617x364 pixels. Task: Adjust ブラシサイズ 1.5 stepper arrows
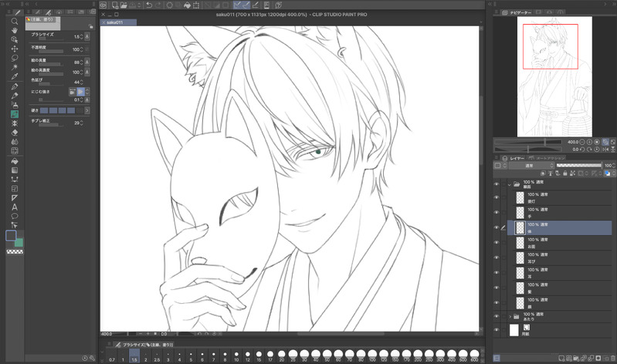pyautogui.click(x=81, y=36)
